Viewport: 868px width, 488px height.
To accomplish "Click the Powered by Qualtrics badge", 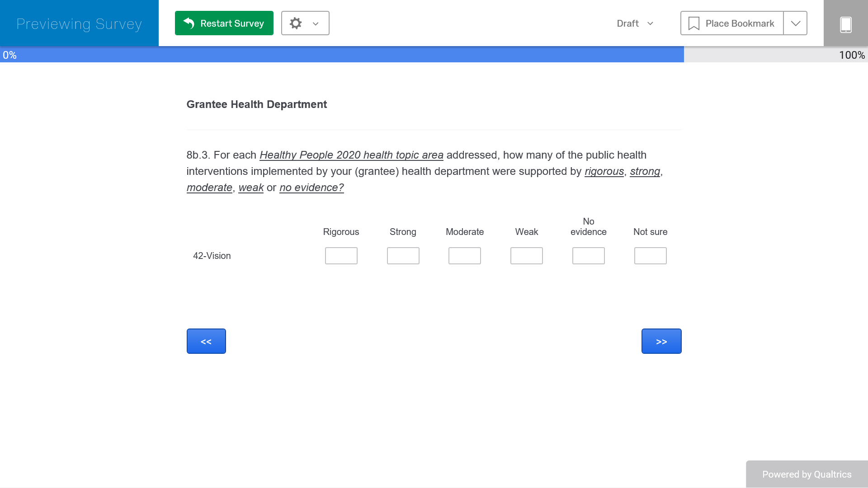I will 807,474.
